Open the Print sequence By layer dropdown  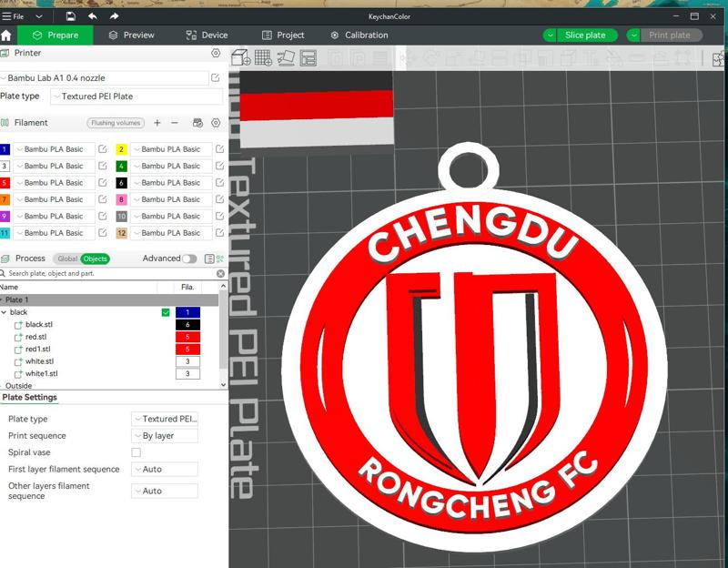pos(165,436)
